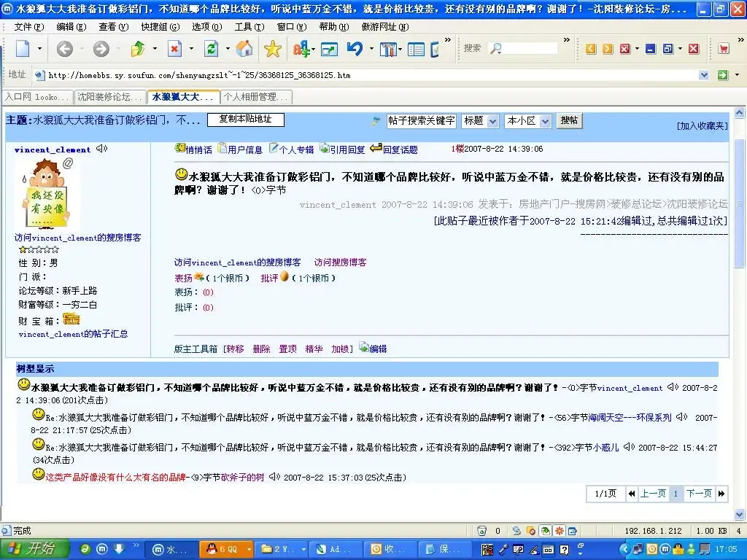Open the 工具(T) menu
This screenshot has height=560, width=747.
point(249,27)
